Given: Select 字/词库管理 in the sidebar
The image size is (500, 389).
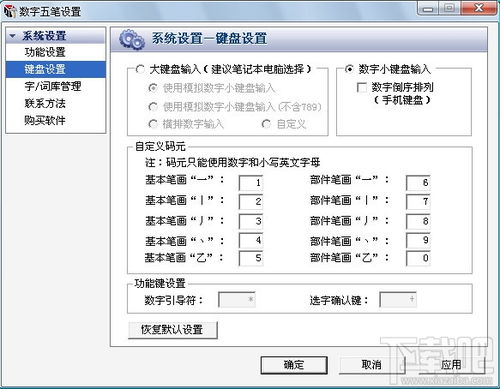Looking at the screenshot, I should pos(53,86).
